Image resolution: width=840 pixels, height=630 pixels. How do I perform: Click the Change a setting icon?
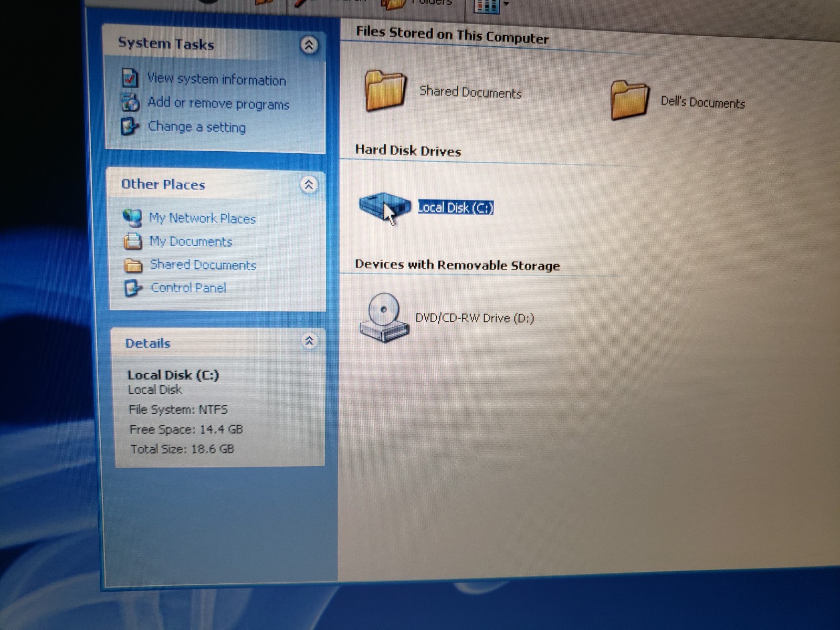pyautogui.click(x=130, y=126)
